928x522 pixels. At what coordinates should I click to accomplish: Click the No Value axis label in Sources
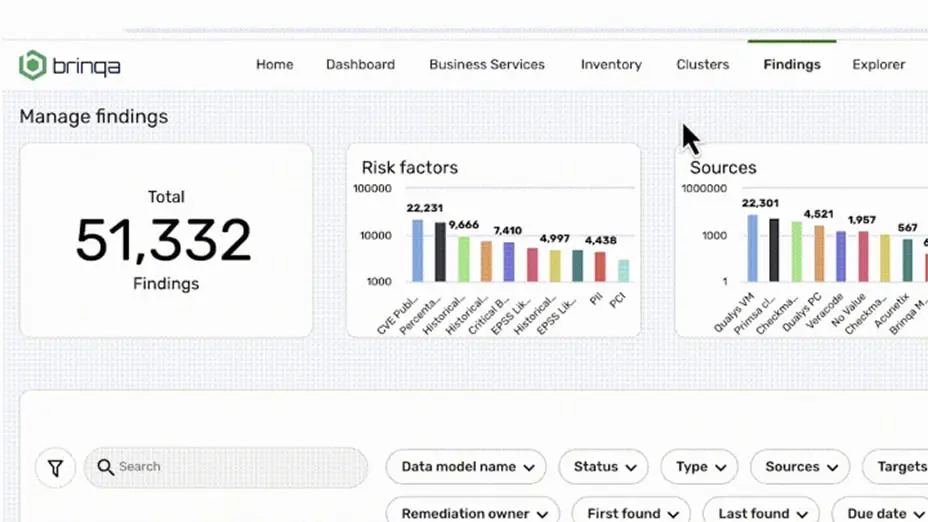tap(849, 309)
